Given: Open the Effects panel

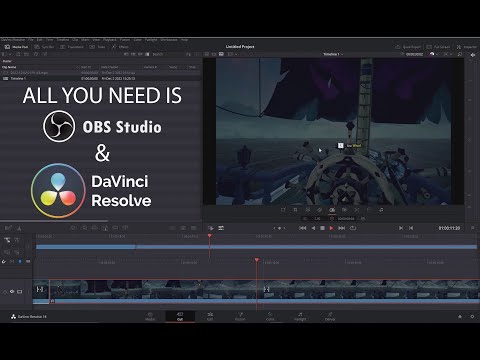Looking at the screenshot, I should (x=120, y=47).
